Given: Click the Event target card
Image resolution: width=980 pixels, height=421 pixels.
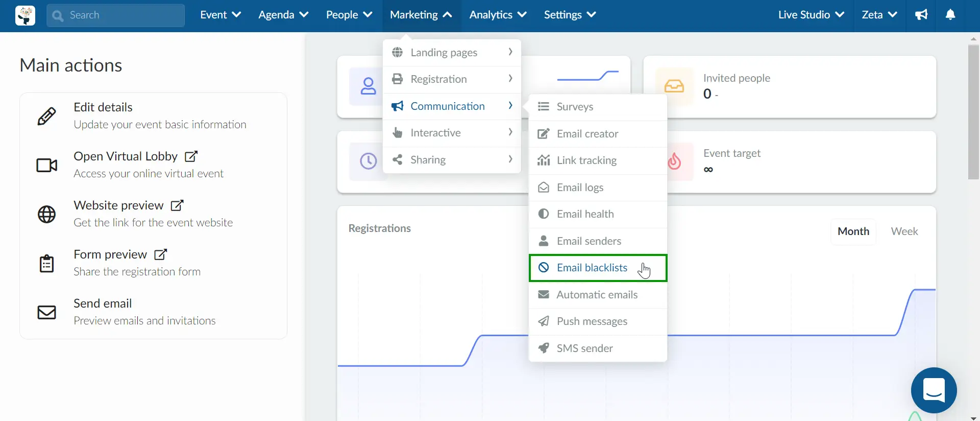Looking at the screenshot, I should pos(801,162).
